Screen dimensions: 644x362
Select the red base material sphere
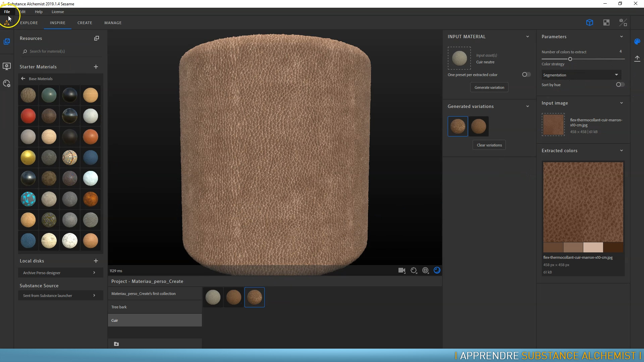[28, 116]
